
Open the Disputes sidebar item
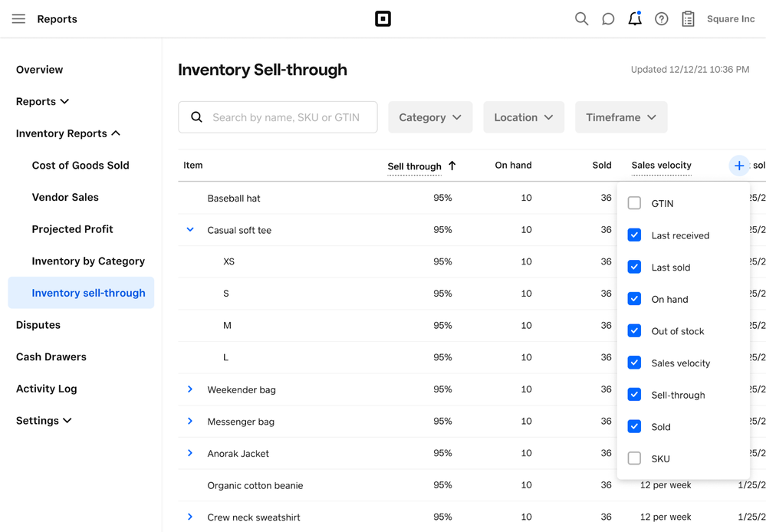coord(38,325)
